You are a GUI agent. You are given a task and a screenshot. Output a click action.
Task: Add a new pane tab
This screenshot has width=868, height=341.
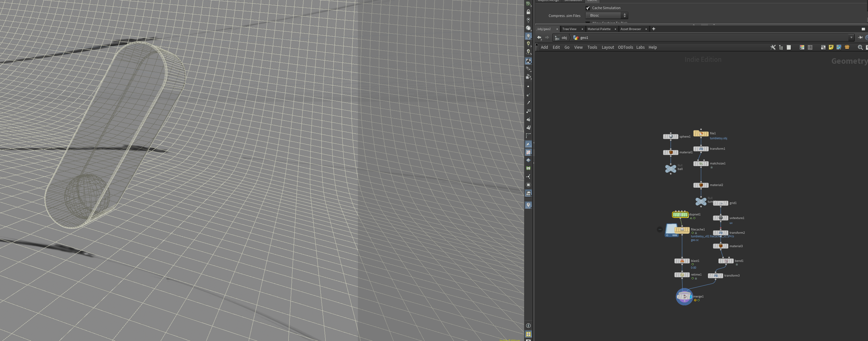click(654, 29)
